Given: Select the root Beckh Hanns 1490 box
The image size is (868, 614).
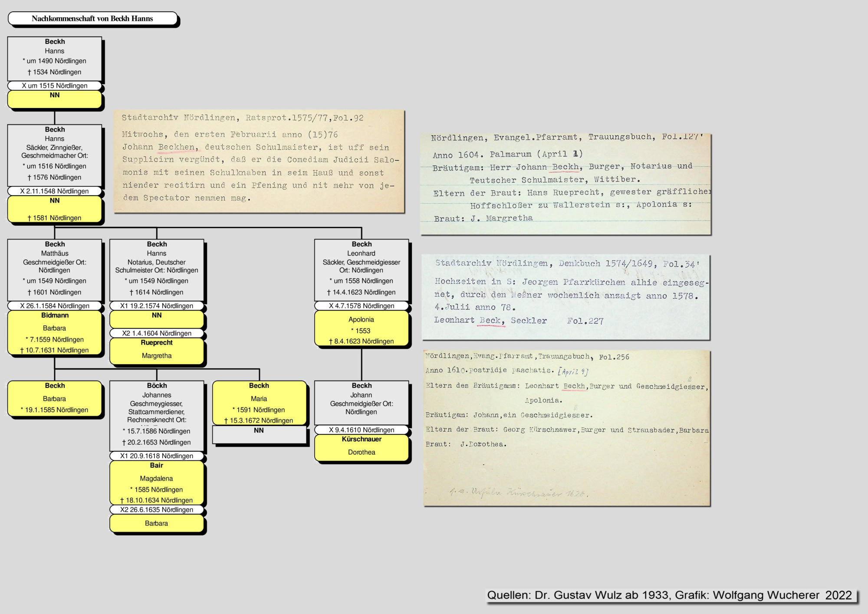Looking at the screenshot, I should point(55,58).
